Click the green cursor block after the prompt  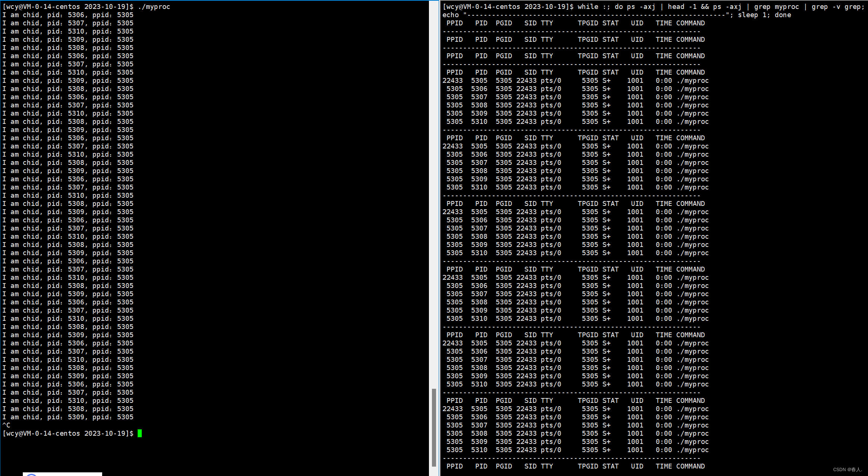point(140,433)
